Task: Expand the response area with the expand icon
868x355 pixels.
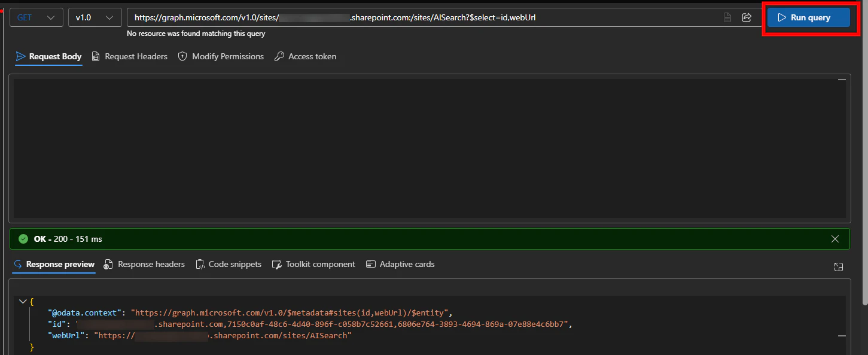Action: click(839, 267)
